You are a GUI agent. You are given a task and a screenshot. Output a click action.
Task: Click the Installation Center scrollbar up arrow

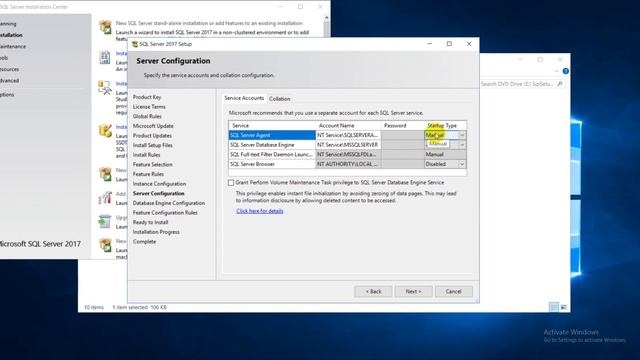(326, 18)
